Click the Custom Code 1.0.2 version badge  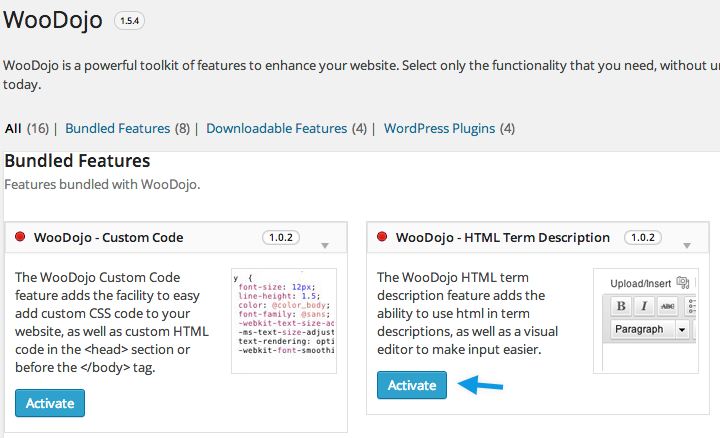[281, 237]
